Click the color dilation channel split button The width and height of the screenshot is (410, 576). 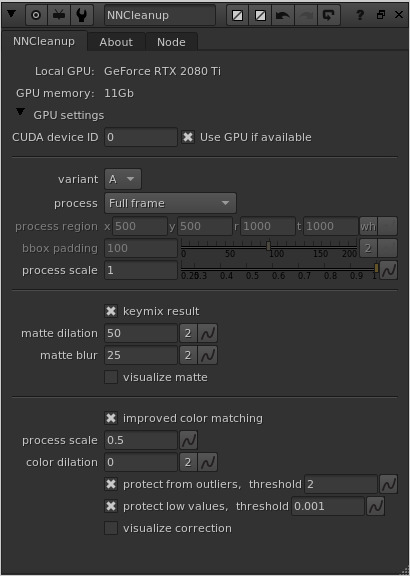pos(188,462)
